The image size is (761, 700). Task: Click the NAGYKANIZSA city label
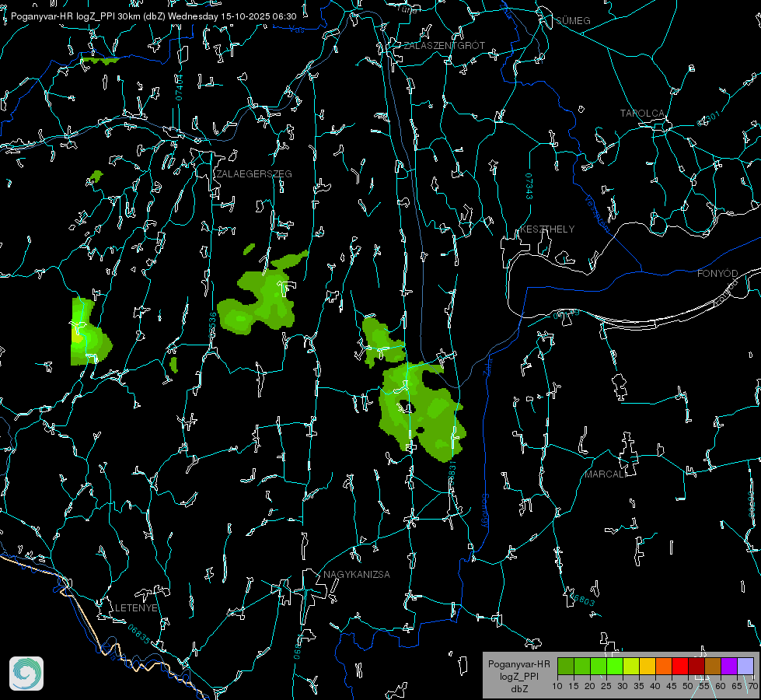357,574
